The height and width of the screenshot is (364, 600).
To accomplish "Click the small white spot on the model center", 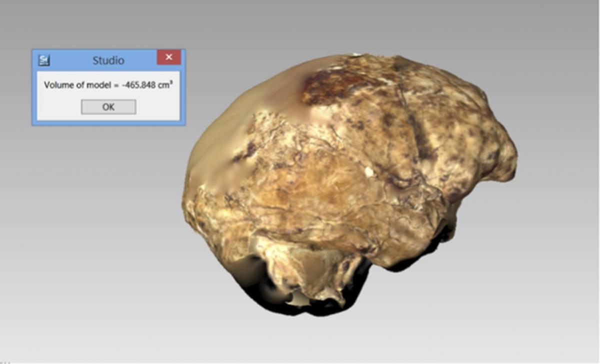I will tap(369, 172).
